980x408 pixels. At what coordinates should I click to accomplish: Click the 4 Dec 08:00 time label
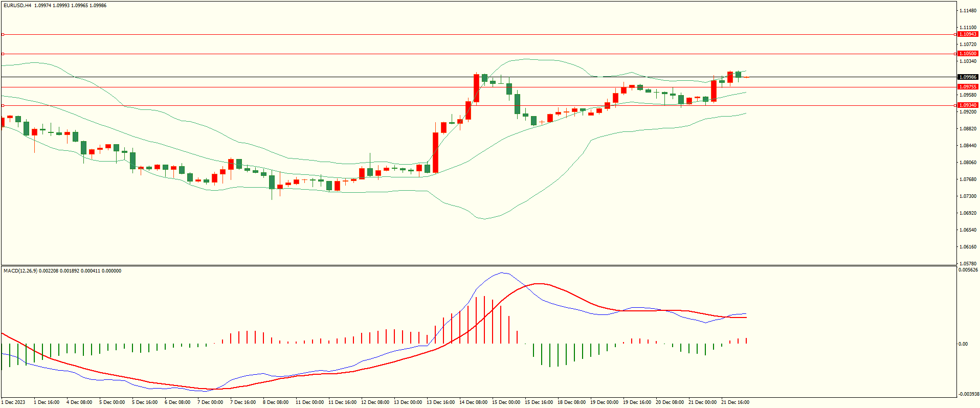[79, 402]
